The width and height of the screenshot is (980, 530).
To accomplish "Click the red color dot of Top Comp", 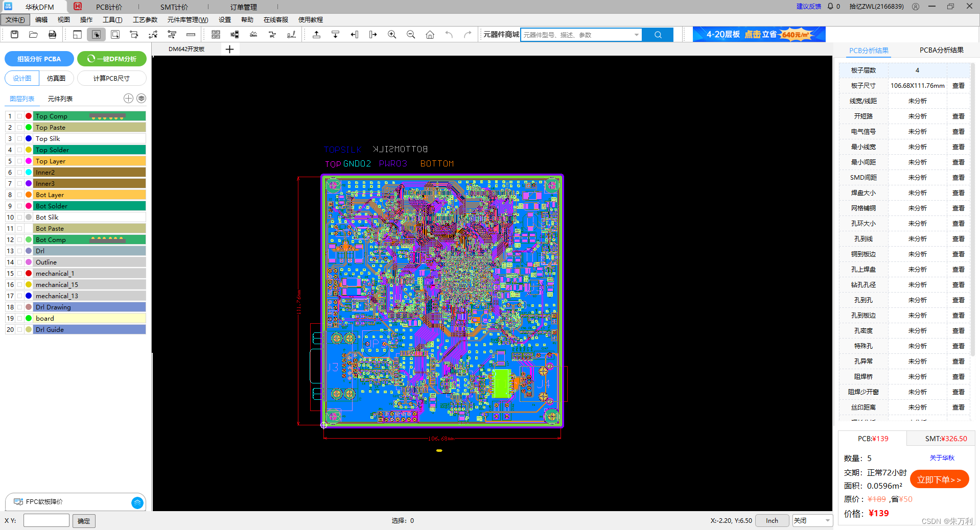I will pos(28,116).
